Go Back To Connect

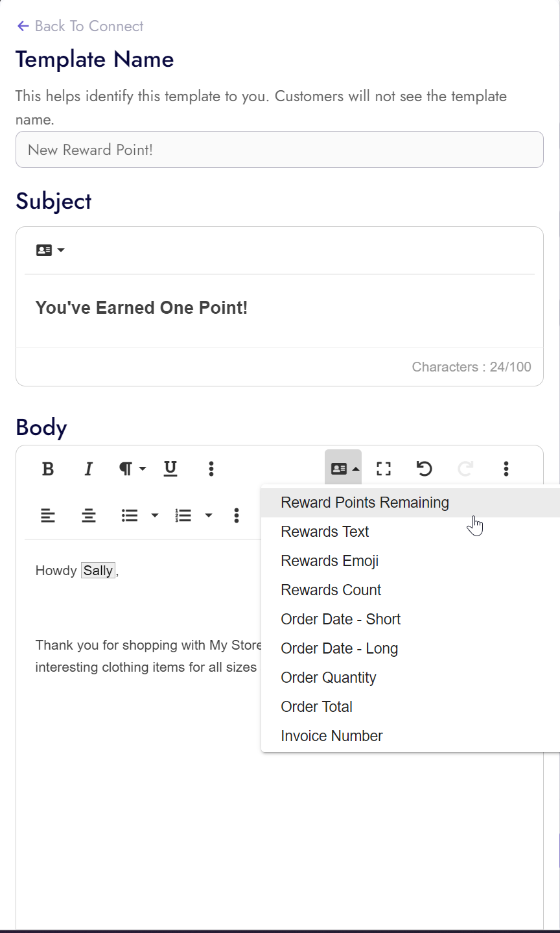point(79,26)
